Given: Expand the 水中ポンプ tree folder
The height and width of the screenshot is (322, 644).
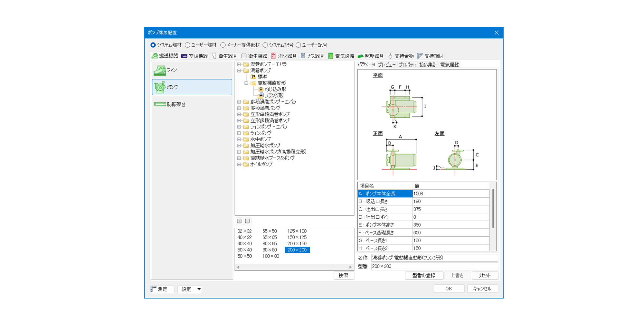Looking at the screenshot, I should tap(239, 139).
